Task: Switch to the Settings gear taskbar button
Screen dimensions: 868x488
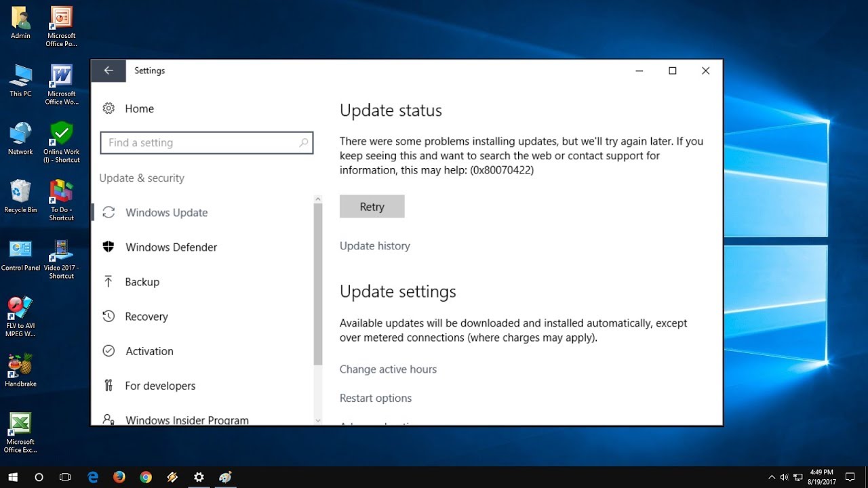Action: pyautogui.click(x=199, y=477)
